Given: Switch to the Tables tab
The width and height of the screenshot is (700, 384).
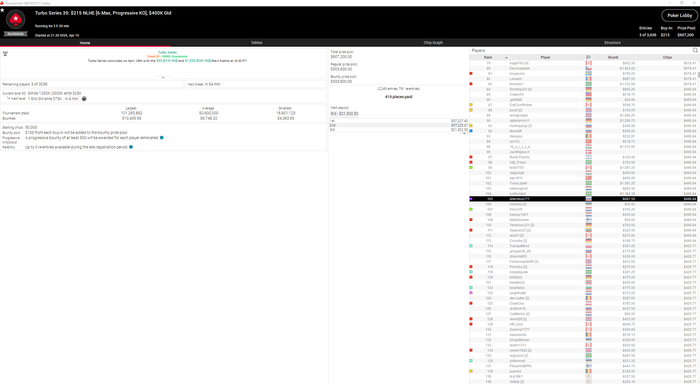Looking at the screenshot, I should tap(256, 43).
